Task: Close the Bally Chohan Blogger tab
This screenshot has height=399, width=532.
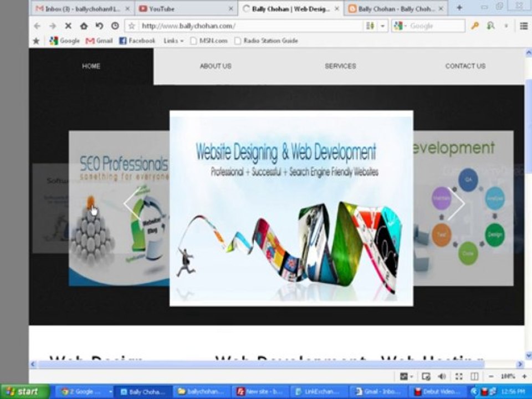Action: [441, 9]
